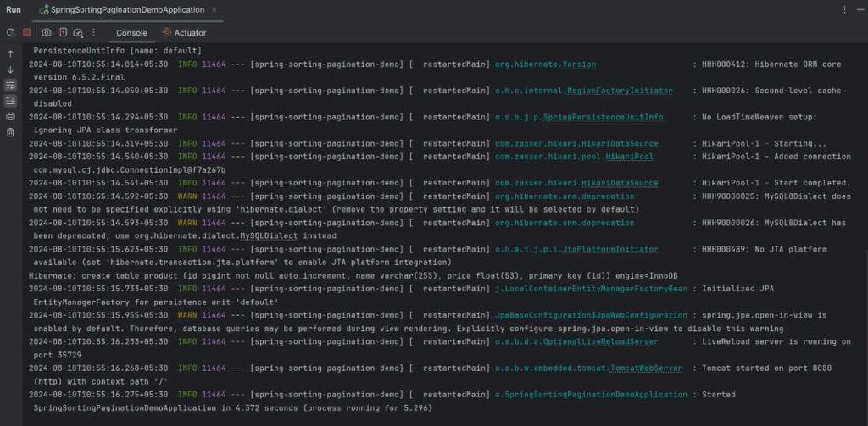The image size is (868, 426).
Task: Clear all console output with trash icon
Action: click(10, 131)
